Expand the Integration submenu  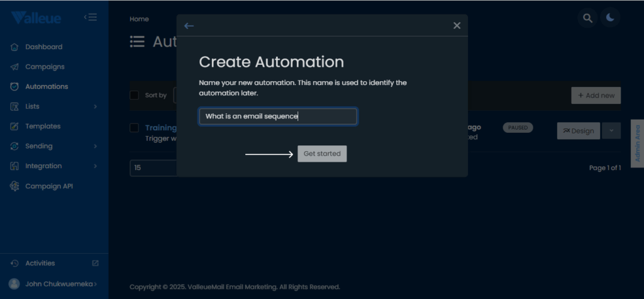96,166
